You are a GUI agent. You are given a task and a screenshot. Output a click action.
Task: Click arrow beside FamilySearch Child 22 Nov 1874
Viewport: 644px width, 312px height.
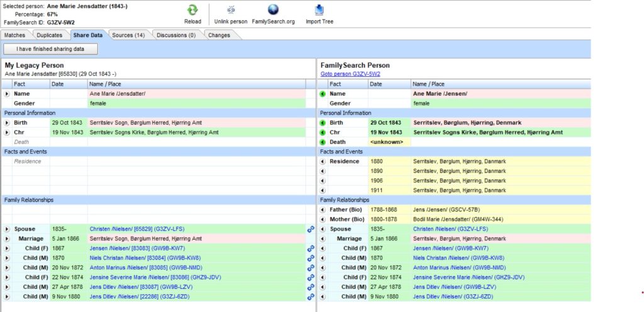[x=323, y=277]
